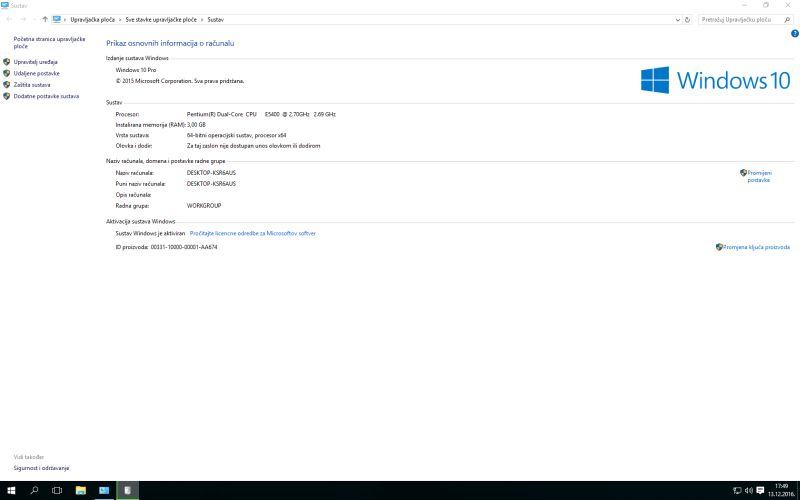Click Sve stavke upravljačke ploče breadcrumb
Screen dimensions: 800x500
point(161,19)
